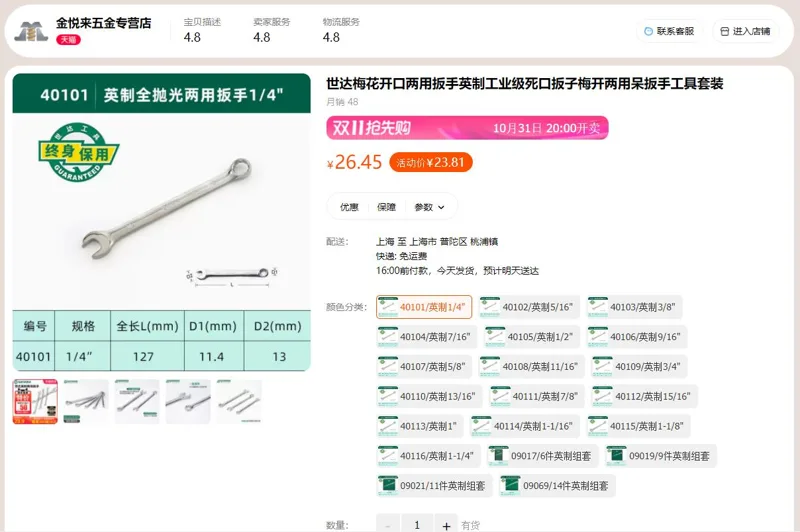Screen dimensions: 800x532
Task: Choose variant 40111/英制7/8"
Action: 537,396
